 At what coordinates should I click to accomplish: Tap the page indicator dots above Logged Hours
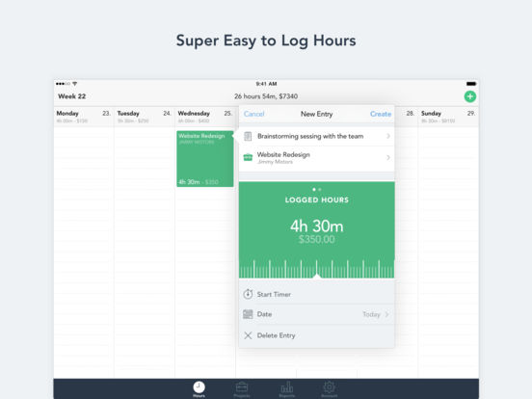click(x=316, y=189)
